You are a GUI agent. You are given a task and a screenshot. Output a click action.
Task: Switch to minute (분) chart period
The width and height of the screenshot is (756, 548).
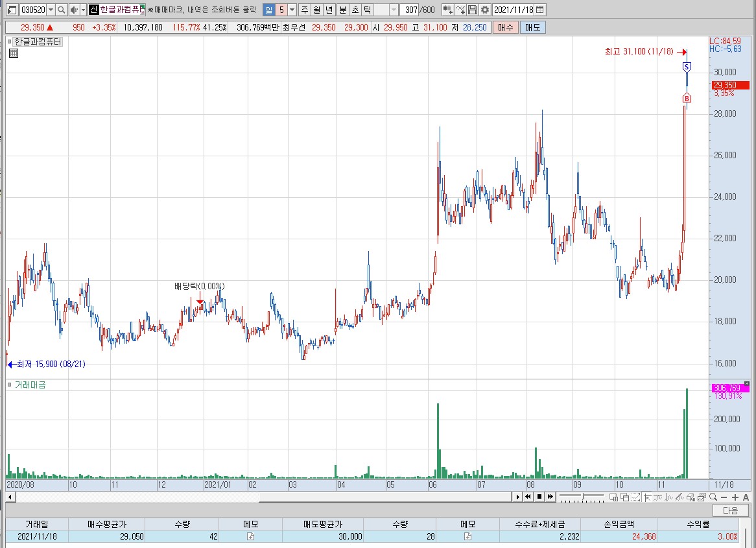(x=342, y=10)
